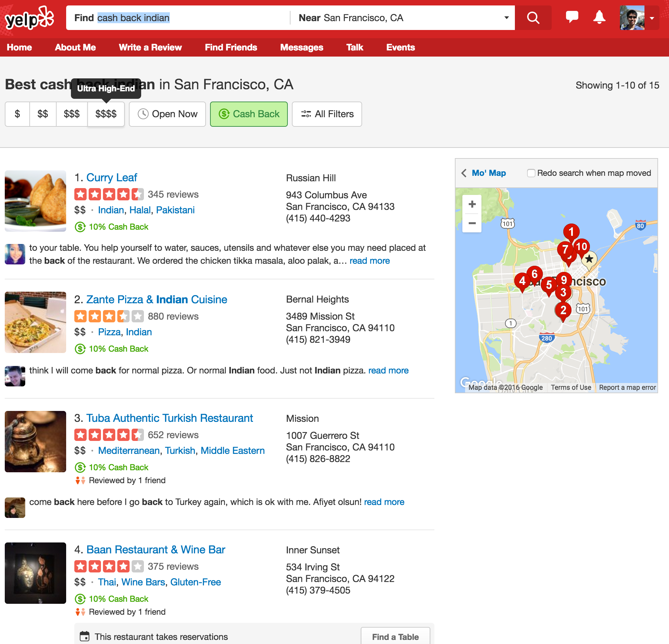Click the magnifying glass search button
The width and height of the screenshot is (669, 644).
tap(533, 18)
